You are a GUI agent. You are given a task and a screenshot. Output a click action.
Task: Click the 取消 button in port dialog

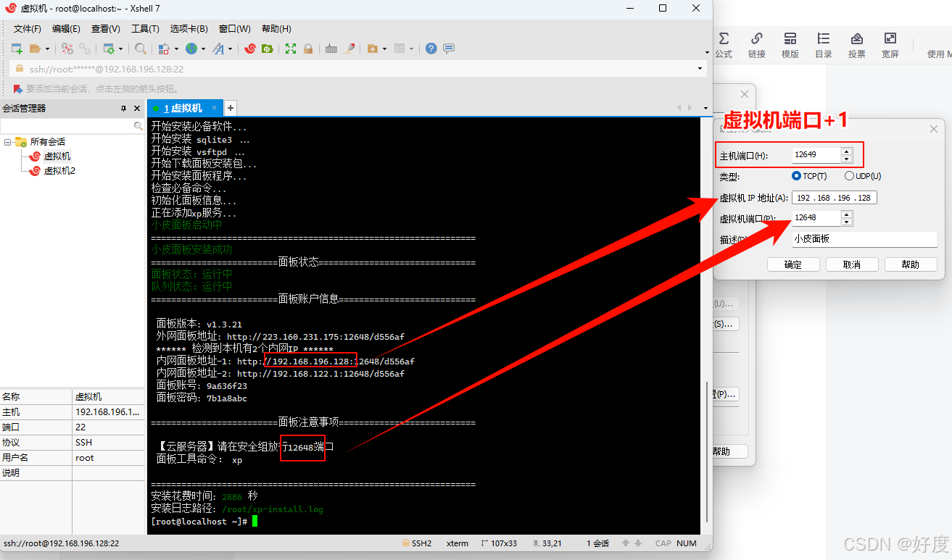(x=852, y=264)
